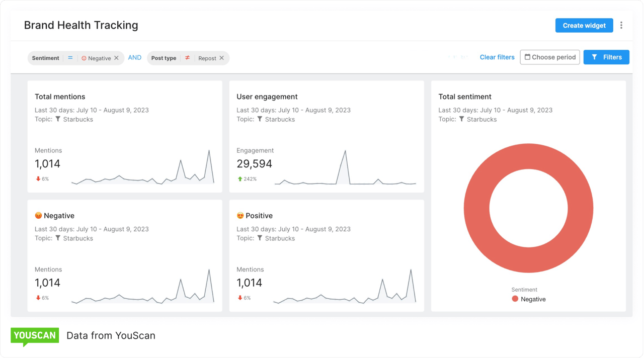Toggle the equals operator in the Sentiment filter
The height and width of the screenshot is (358, 644).
pos(70,58)
